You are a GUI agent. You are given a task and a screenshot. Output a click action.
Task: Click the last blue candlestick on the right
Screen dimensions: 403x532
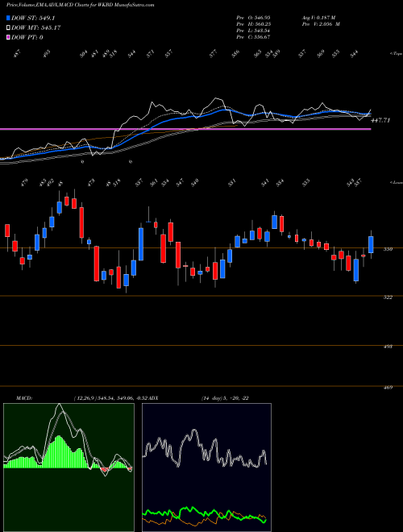pyautogui.click(x=371, y=244)
